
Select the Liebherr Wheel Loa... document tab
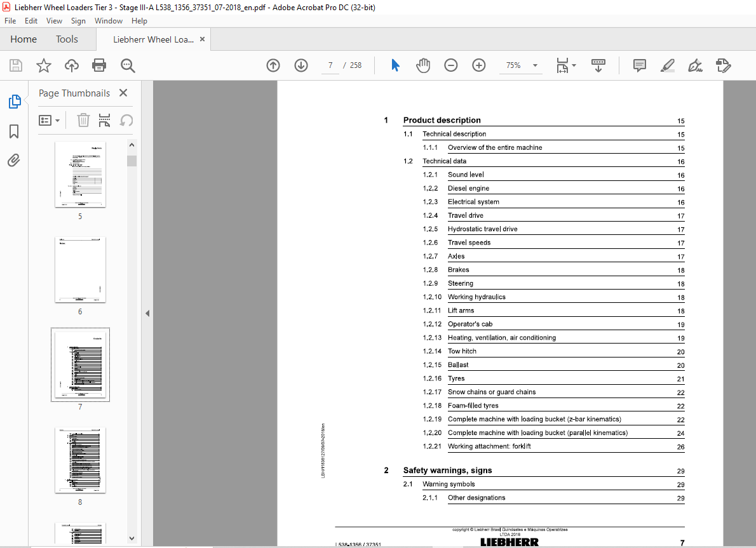point(153,39)
